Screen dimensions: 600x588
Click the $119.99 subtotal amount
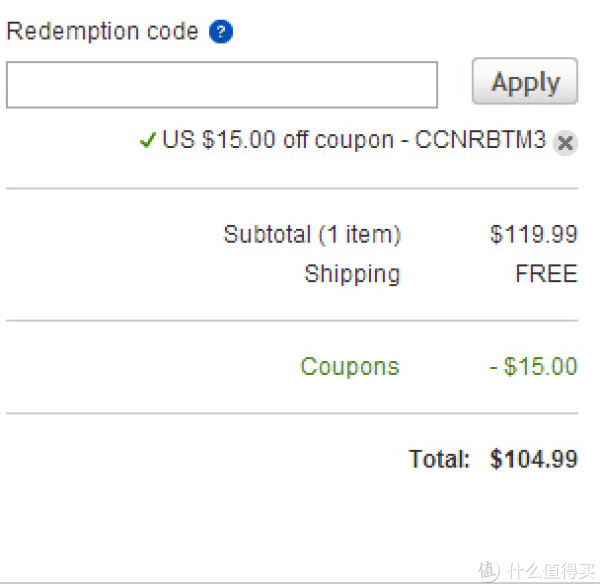pos(533,234)
